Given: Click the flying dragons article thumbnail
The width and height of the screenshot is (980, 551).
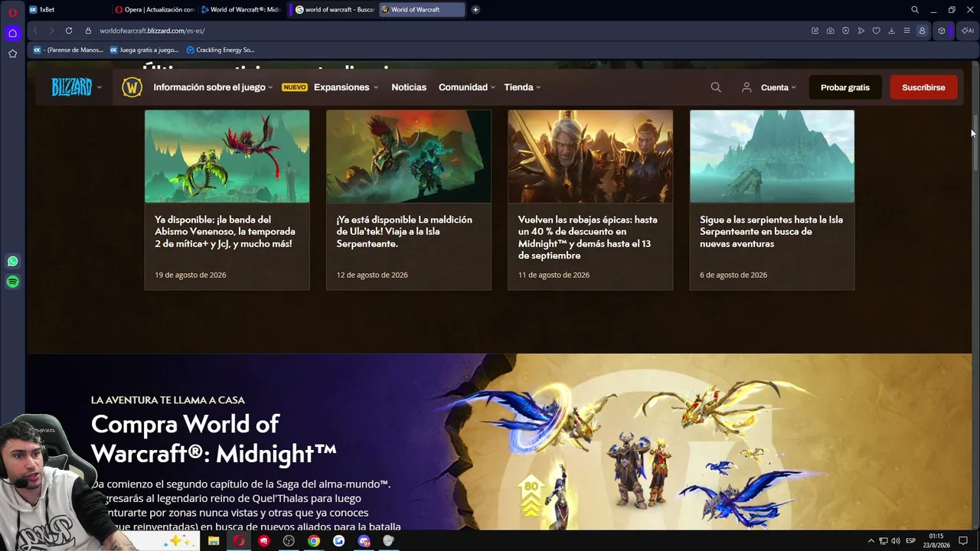Looking at the screenshot, I should [x=227, y=156].
